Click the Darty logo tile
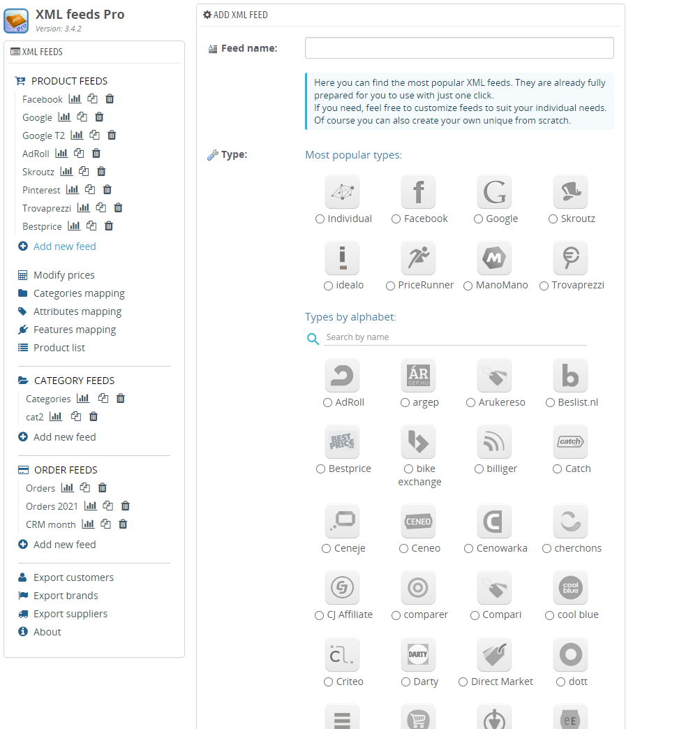This screenshot has height=729, width=700. point(418,654)
